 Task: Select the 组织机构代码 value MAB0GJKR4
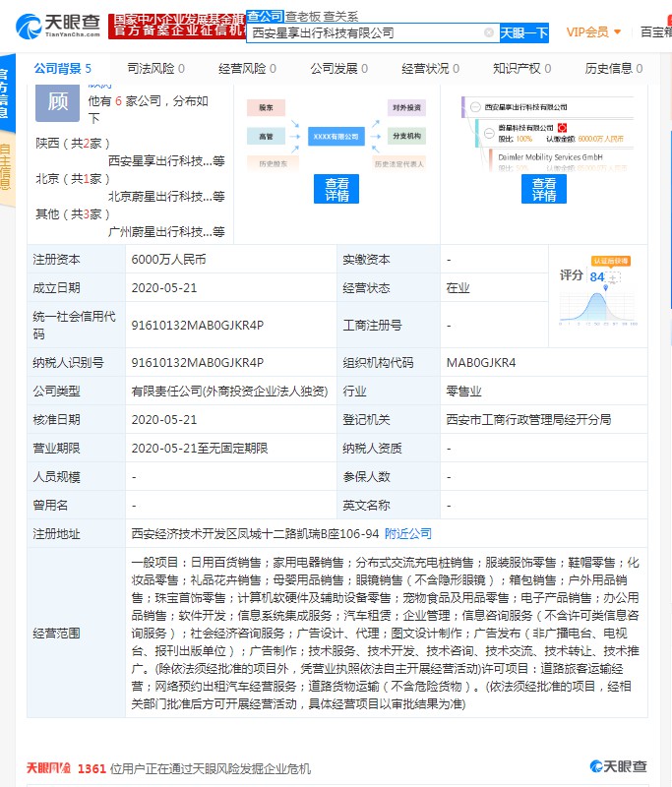point(481,362)
